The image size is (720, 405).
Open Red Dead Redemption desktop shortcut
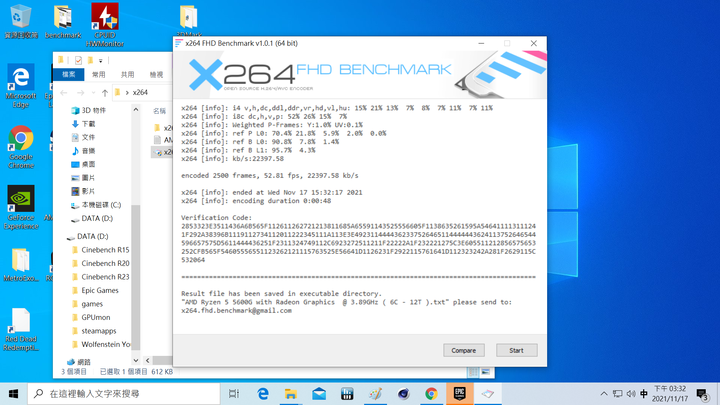click(x=21, y=330)
